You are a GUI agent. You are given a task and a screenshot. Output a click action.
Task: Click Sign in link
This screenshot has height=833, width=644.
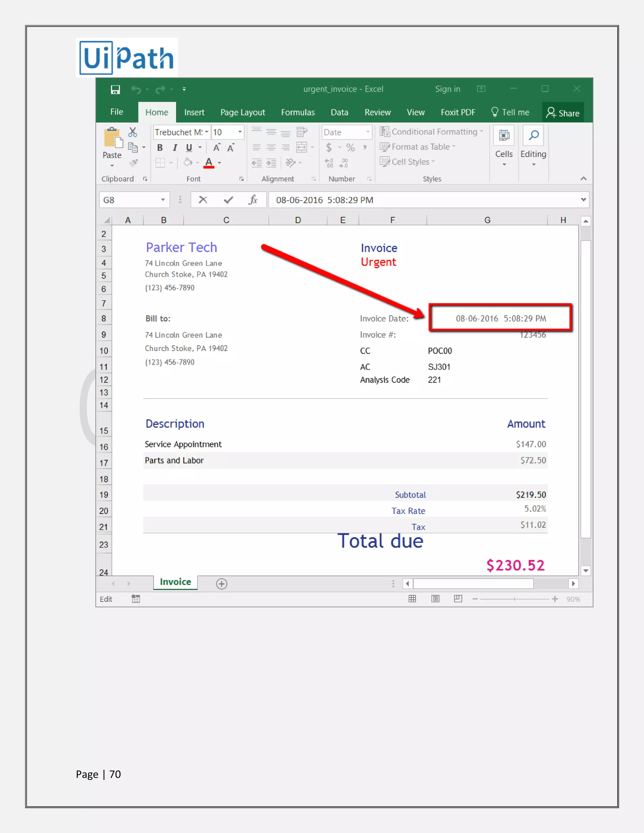tap(447, 89)
